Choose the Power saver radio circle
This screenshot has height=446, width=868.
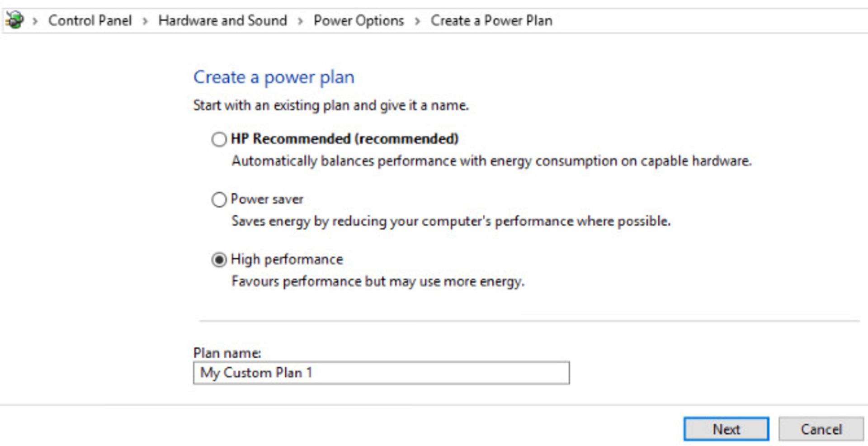pyautogui.click(x=219, y=199)
